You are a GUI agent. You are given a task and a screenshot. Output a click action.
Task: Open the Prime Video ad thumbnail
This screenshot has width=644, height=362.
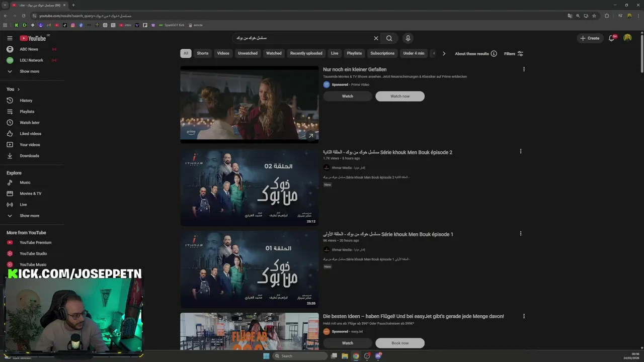(250, 104)
